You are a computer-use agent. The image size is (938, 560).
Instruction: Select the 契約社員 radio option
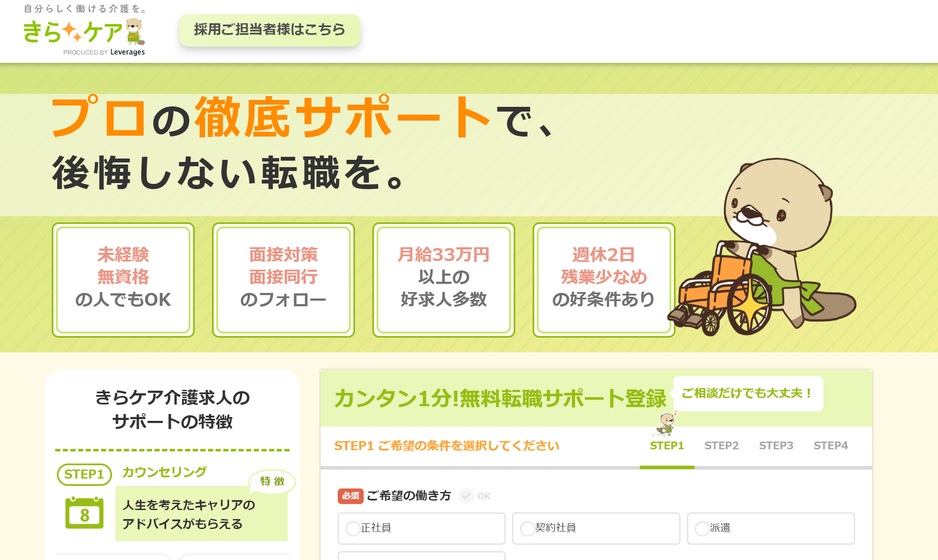596,528
